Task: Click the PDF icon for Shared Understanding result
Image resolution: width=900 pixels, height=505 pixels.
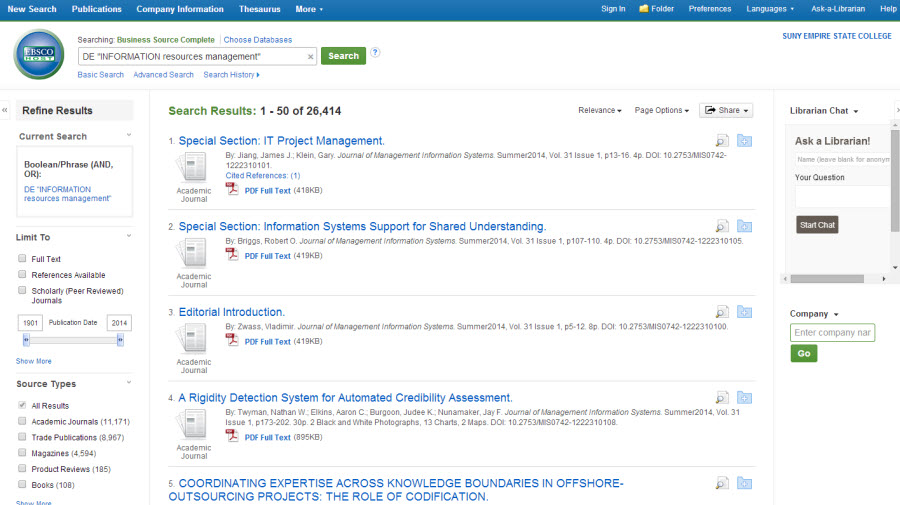Action: 232,254
